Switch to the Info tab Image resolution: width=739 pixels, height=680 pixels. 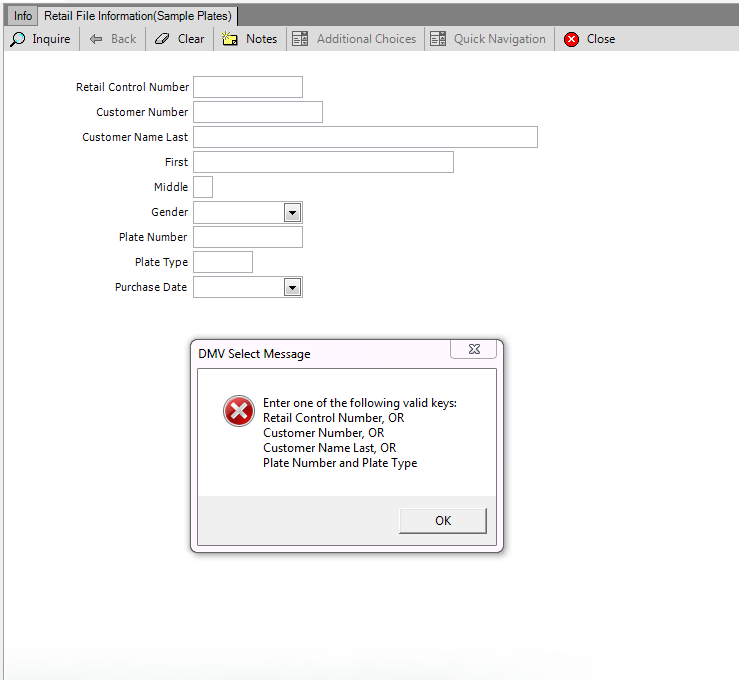click(22, 16)
